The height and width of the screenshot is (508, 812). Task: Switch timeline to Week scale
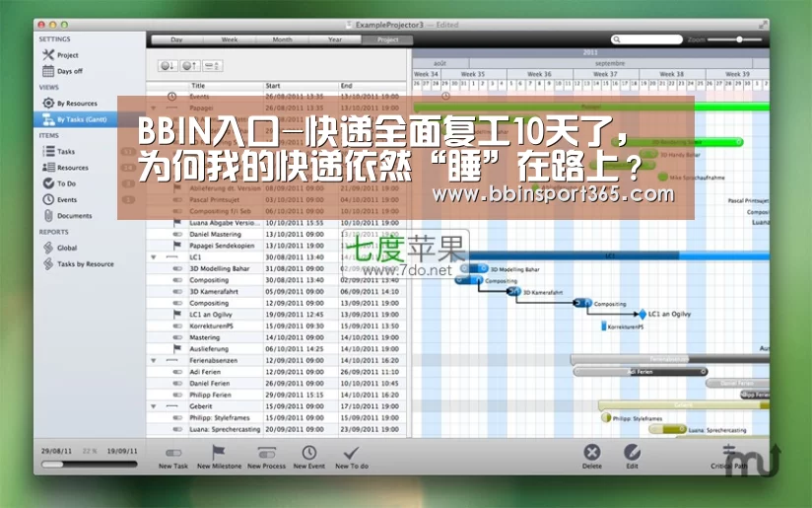230,39
